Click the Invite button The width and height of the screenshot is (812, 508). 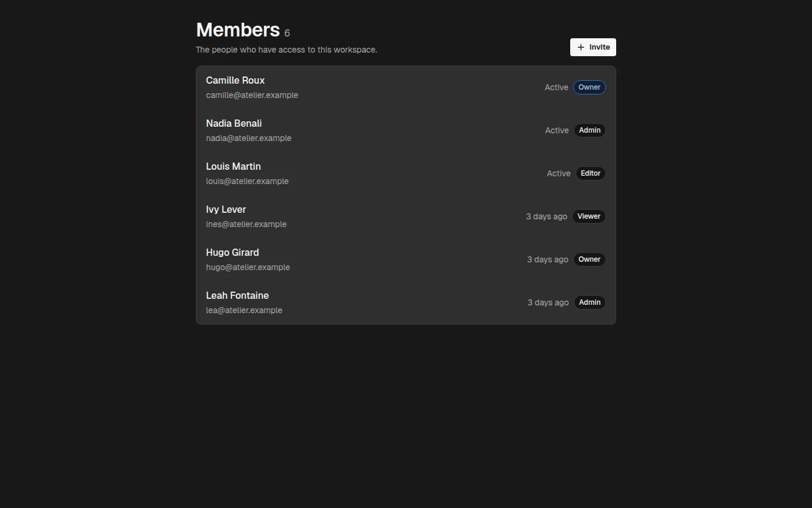pyautogui.click(x=593, y=47)
